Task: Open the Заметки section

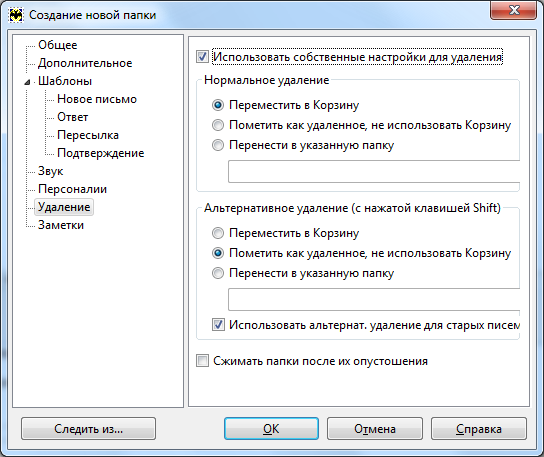Action: coord(61,225)
